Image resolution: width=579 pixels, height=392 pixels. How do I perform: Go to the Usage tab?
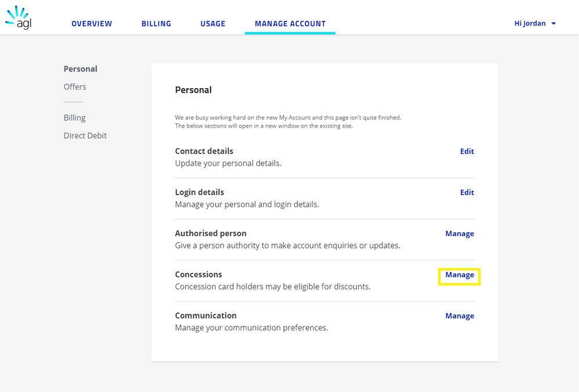tap(213, 24)
